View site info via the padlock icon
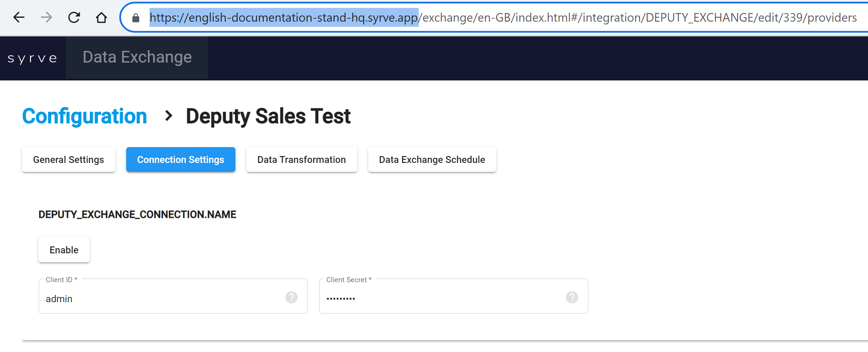Screen dimensions: 868x352 click(136, 18)
